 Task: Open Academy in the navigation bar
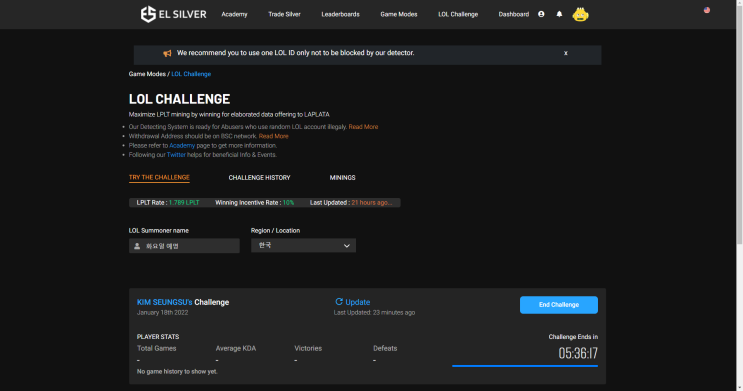(234, 14)
